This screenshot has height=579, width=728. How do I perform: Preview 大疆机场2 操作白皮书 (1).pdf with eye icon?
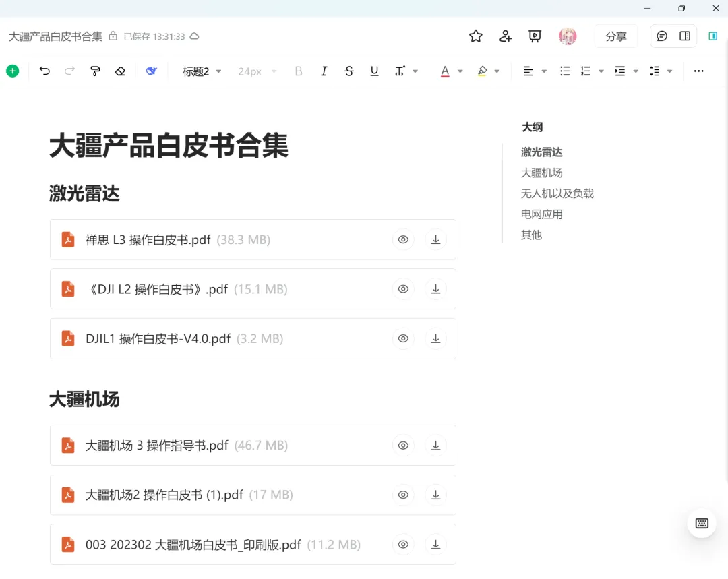pyautogui.click(x=403, y=495)
